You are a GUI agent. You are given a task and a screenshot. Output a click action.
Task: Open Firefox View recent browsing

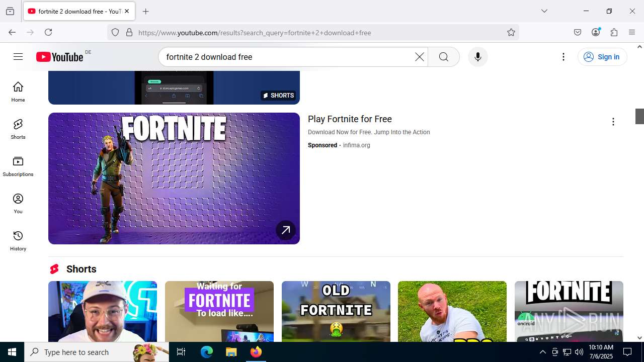pos(10,11)
